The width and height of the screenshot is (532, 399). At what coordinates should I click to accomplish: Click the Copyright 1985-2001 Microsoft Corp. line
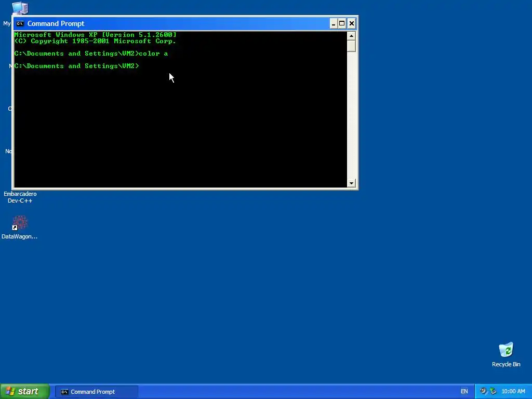pyautogui.click(x=96, y=41)
